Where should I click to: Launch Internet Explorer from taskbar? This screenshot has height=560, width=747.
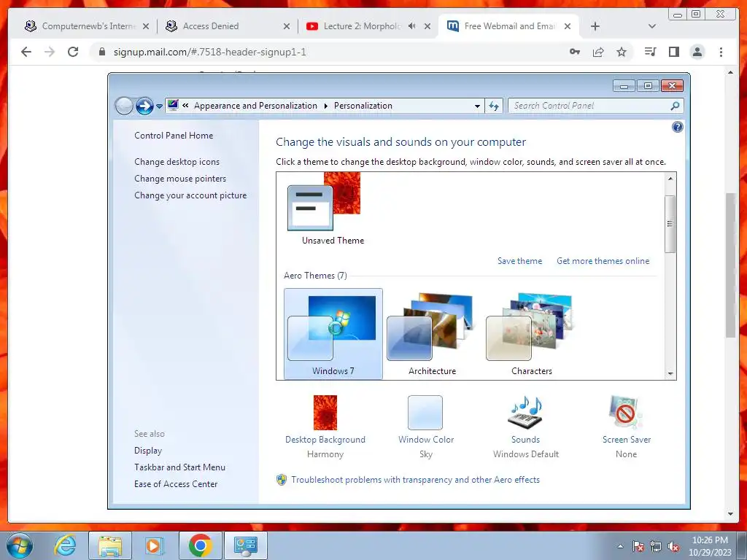coord(64,545)
